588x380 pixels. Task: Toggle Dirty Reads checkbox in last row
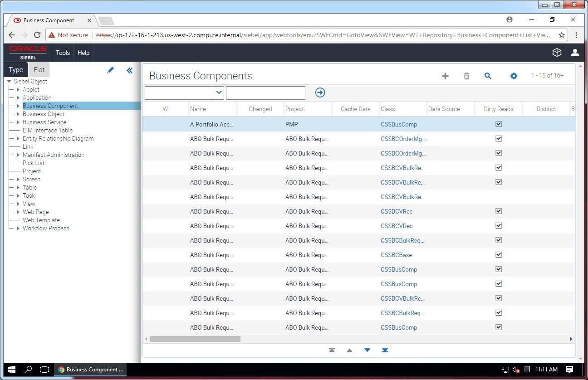499,327
